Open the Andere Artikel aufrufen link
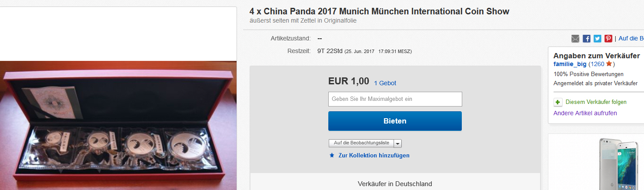The width and height of the screenshot is (644, 190). tap(585, 113)
